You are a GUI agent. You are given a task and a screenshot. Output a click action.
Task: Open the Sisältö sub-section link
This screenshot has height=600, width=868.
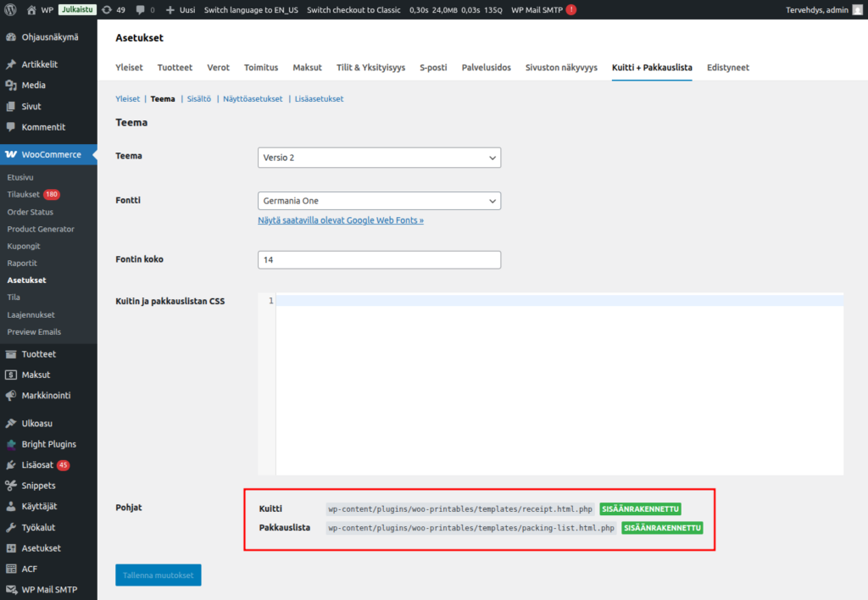(x=198, y=98)
